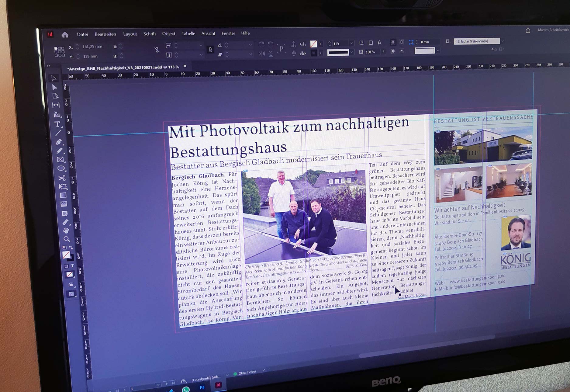This screenshot has width=570, height=392.
Task: Select the Pencil tool
Action: (60, 151)
